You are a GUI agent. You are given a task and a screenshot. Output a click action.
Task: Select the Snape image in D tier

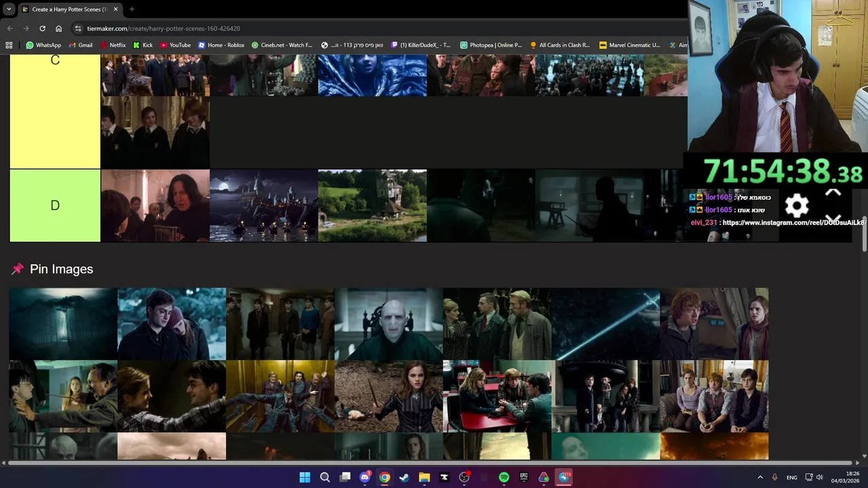[155, 205]
